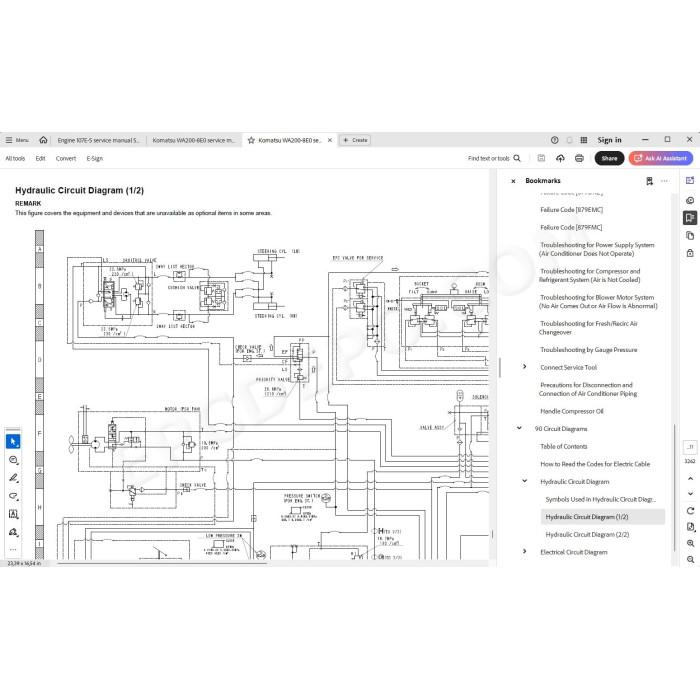Open bookmark Failure Code [879EMC]
700x700 pixels.
pyautogui.click(x=571, y=210)
